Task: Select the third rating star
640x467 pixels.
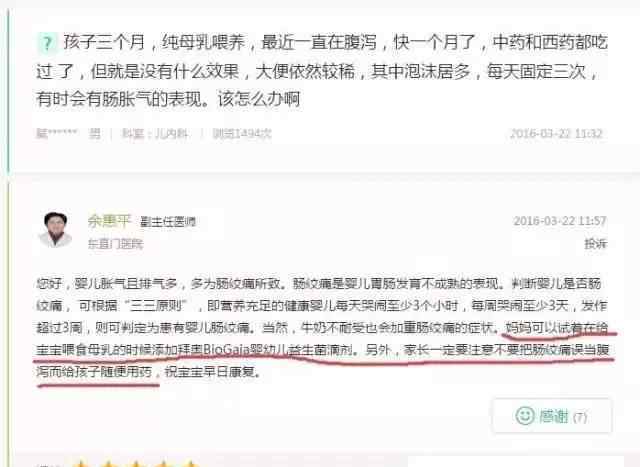Action: (x=136, y=464)
